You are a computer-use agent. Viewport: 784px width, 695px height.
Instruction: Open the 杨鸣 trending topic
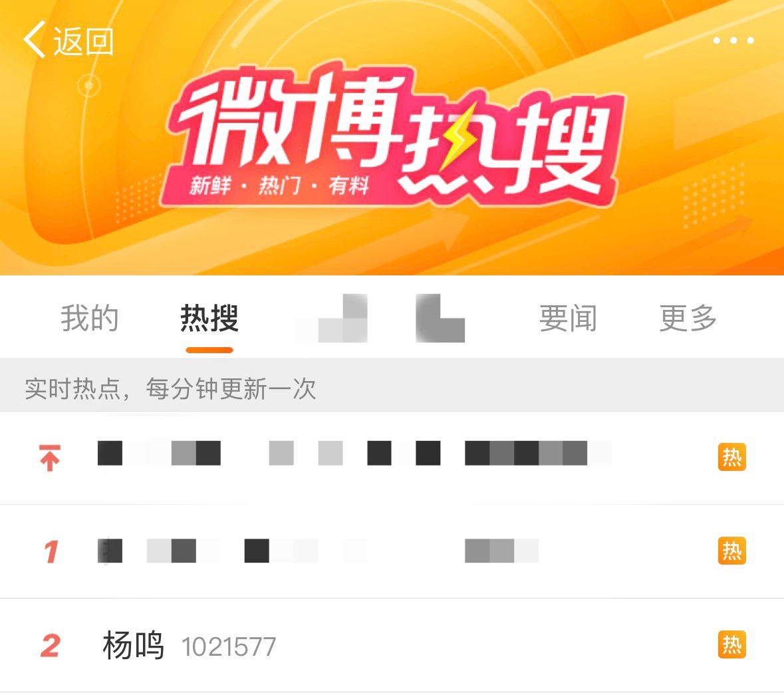point(392,646)
